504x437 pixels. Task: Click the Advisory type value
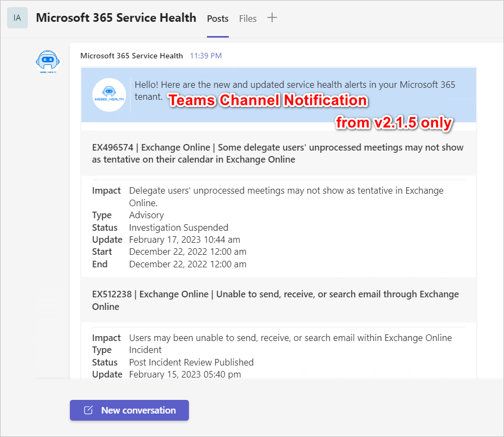[146, 215]
